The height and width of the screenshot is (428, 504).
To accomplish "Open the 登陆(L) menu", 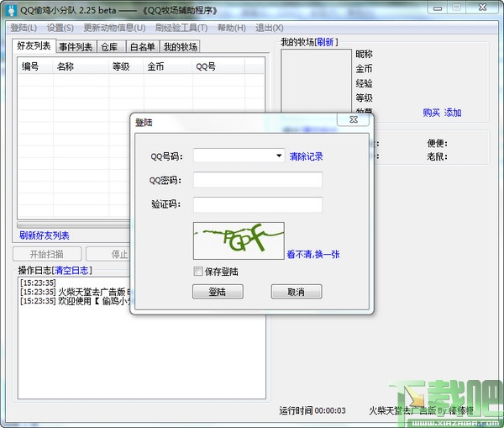I will point(24,28).
